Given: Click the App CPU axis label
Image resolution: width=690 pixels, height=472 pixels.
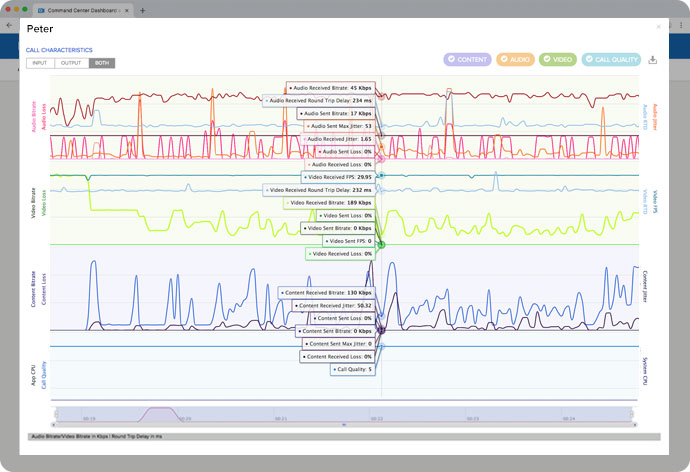Looking at the screenshot, I should coord(33,375).
